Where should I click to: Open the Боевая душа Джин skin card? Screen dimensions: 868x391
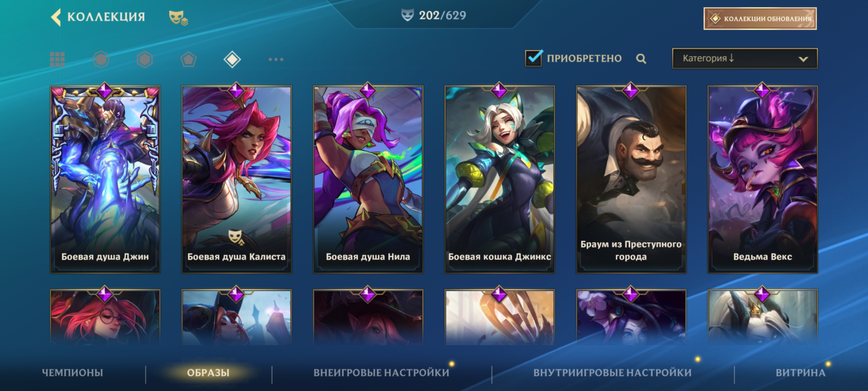coord(105,179)
